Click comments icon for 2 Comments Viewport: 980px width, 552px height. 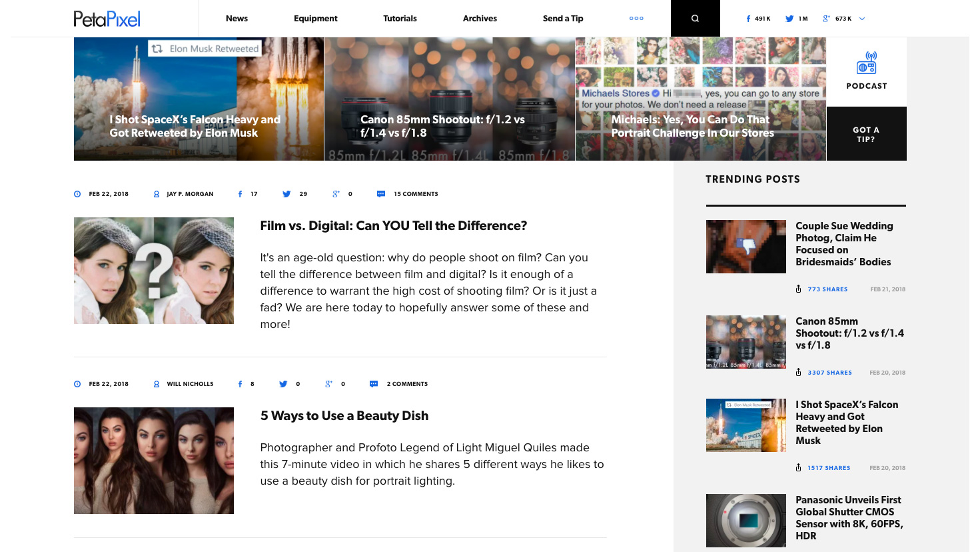coord(374,384)
